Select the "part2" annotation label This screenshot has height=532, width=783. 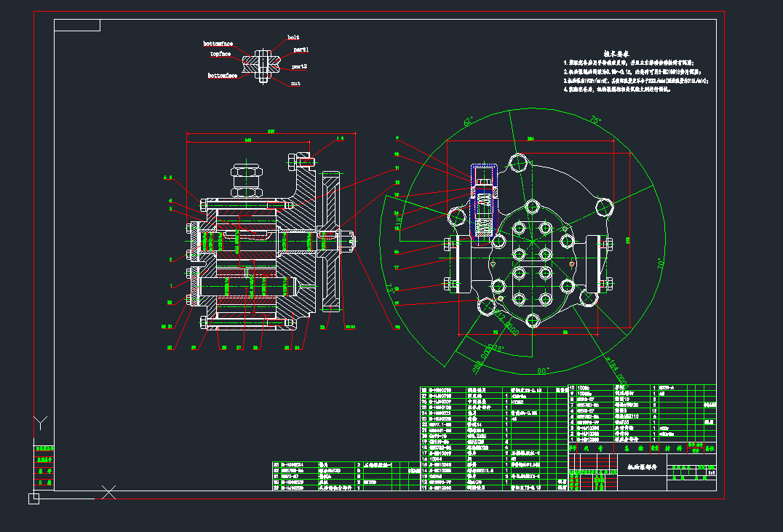(299, 66)
